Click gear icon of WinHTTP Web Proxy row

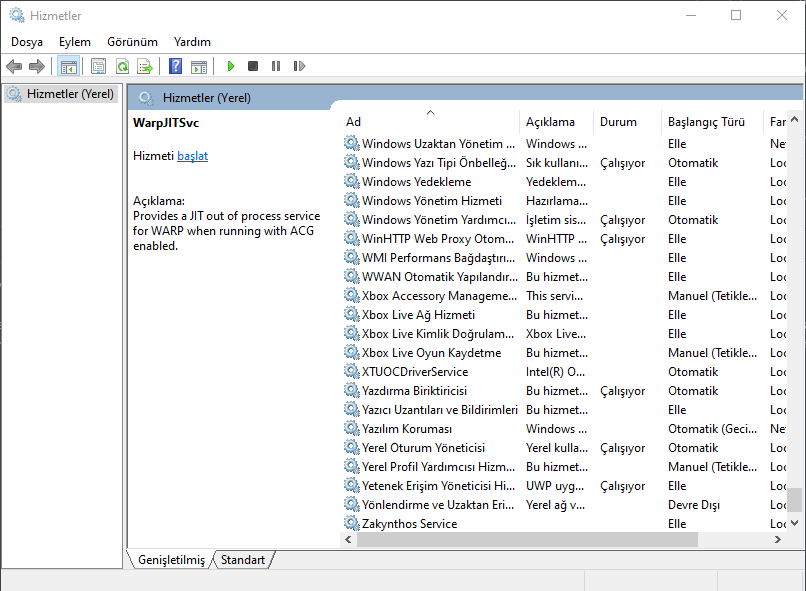352,238
